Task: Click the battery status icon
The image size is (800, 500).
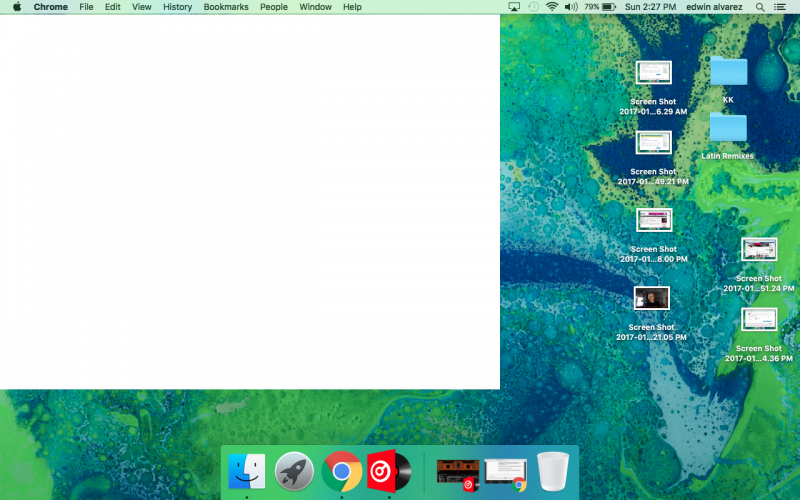Action: point(609,7)
